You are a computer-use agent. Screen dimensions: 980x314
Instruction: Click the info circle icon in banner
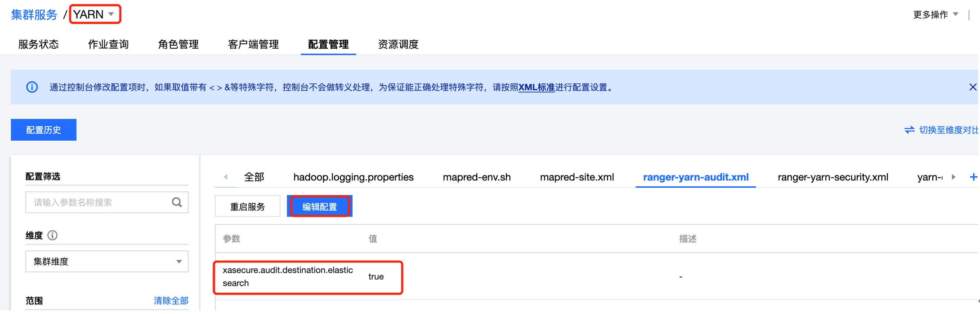[32, 87]
